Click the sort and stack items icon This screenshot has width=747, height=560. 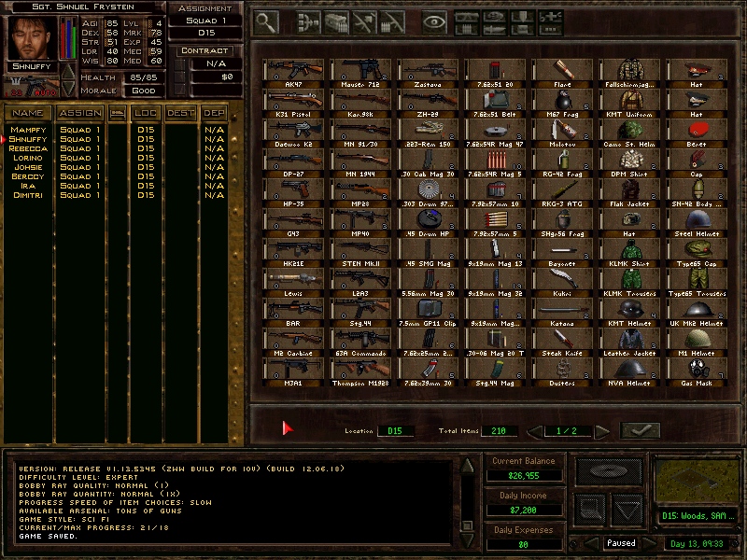click(309, 22)
